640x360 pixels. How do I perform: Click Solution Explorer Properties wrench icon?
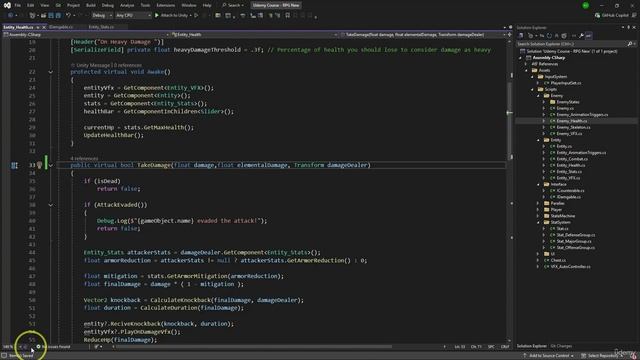(x=581, y=36)
